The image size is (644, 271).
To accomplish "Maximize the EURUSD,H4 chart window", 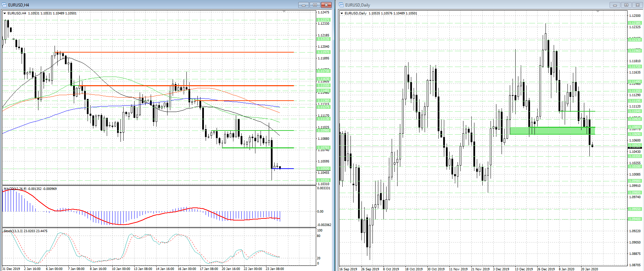I will coord(315,5).
